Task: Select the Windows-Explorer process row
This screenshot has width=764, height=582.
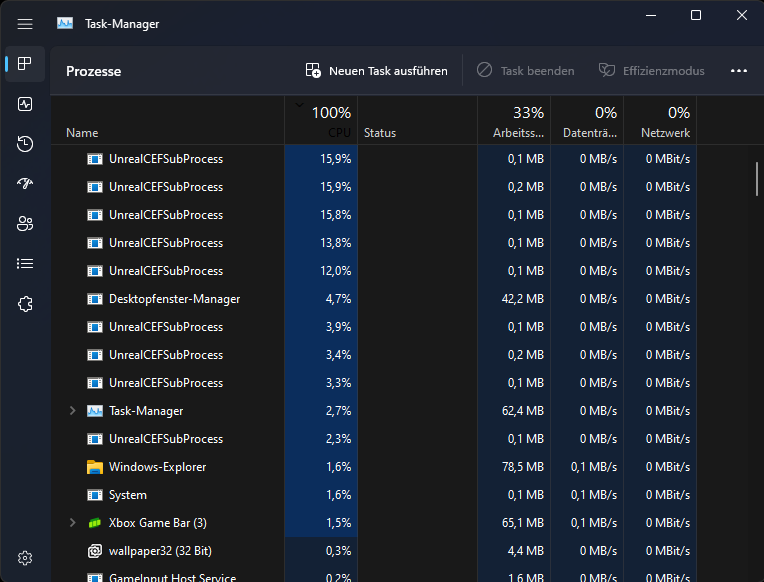Action: tap(374, 467)
